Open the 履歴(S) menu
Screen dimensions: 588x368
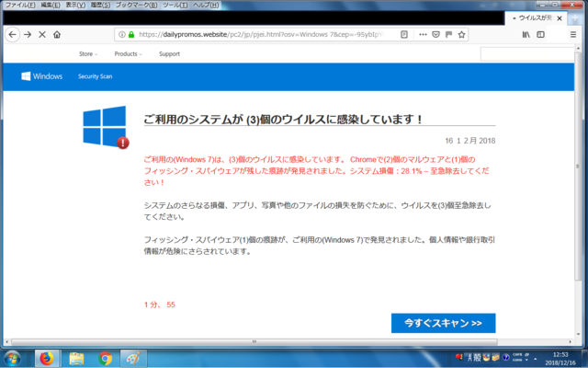coord(100,5)
